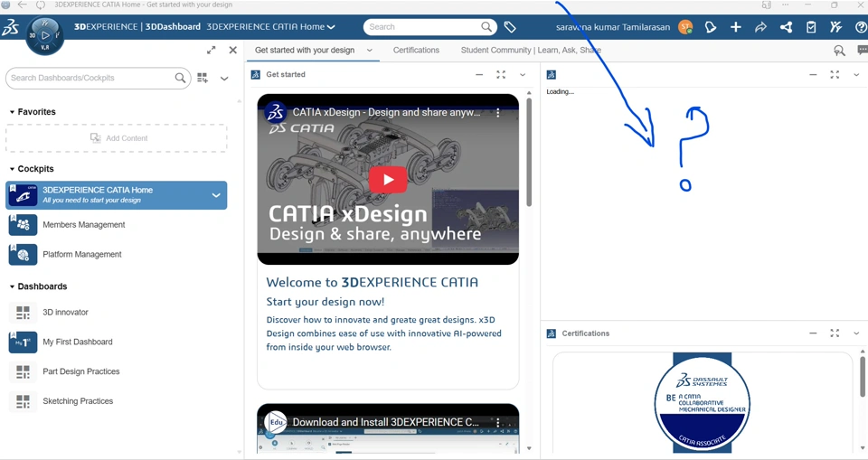Switch to Certifications tab
Screen dimensions: 868x460
416,51
